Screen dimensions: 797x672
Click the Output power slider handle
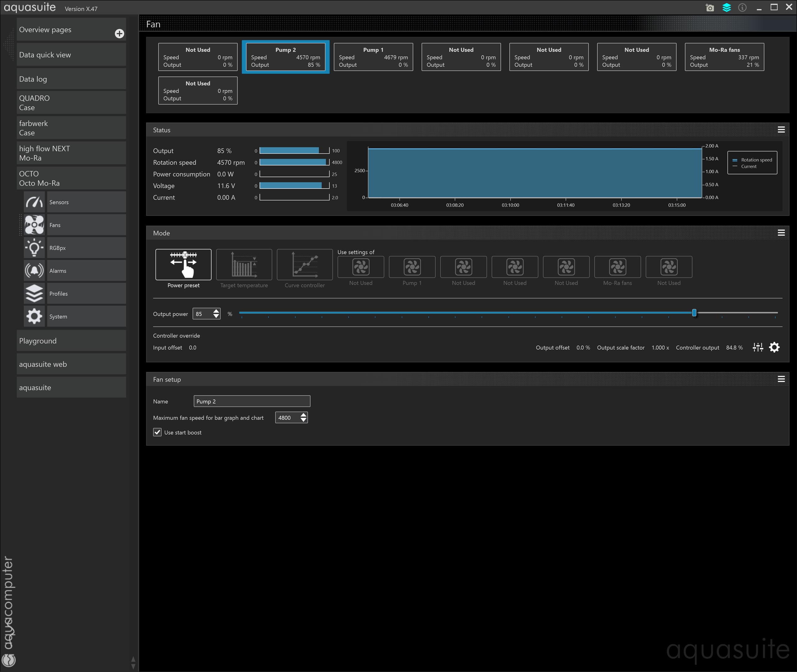click(x=694, y=313)
